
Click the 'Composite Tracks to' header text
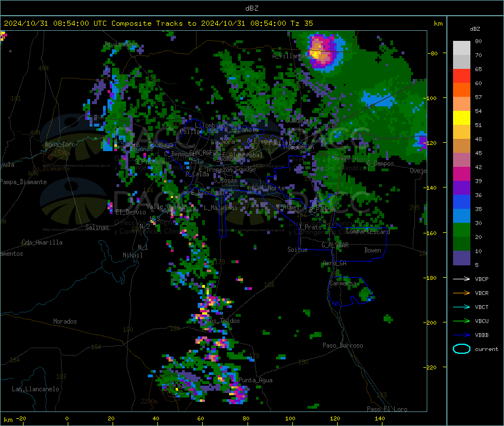pyautogui.click(x=154, y=24)
